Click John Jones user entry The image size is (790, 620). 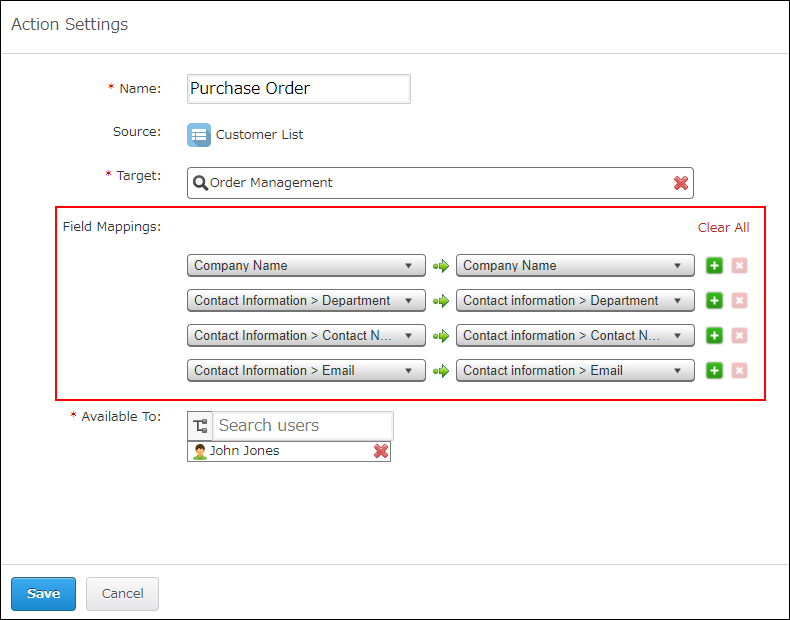[289, 451]
